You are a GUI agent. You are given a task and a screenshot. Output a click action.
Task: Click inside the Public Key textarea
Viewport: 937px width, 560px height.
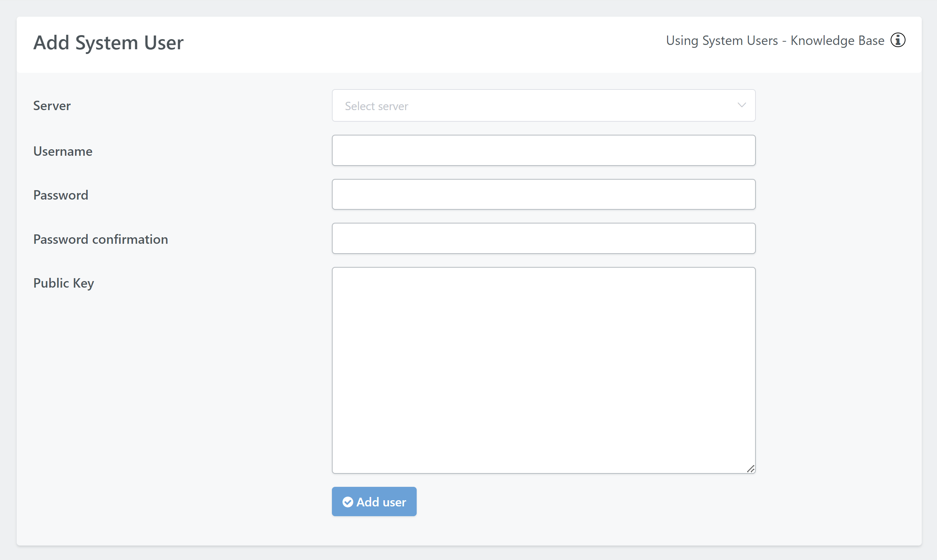tap(543, 370)
